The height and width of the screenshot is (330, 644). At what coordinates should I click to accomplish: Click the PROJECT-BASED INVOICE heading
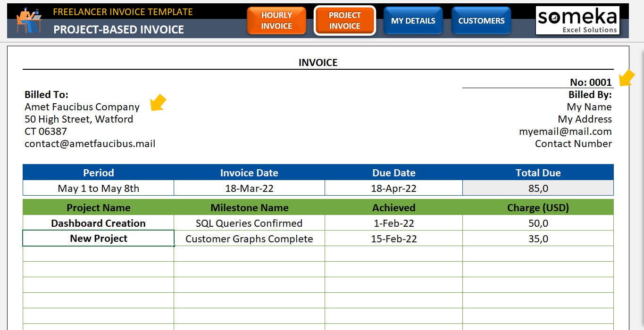click(x=118, y=29)
